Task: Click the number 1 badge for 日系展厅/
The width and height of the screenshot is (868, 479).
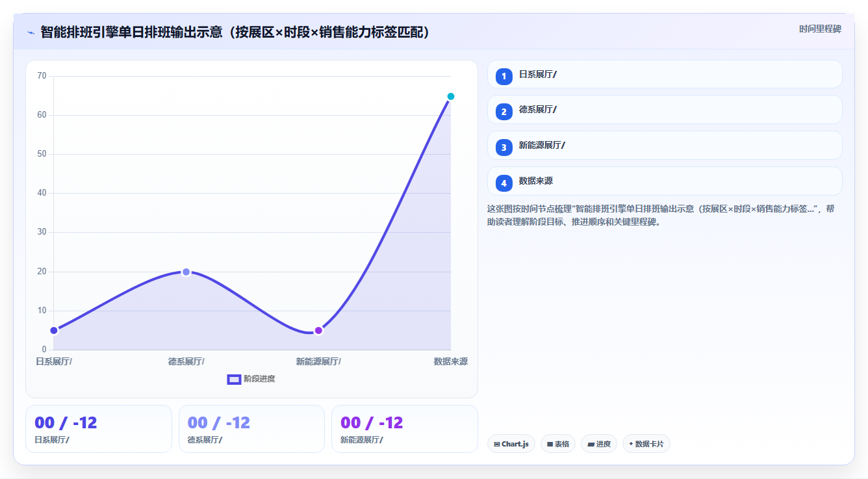Action: pyautogui.click(x=504, y=76)
